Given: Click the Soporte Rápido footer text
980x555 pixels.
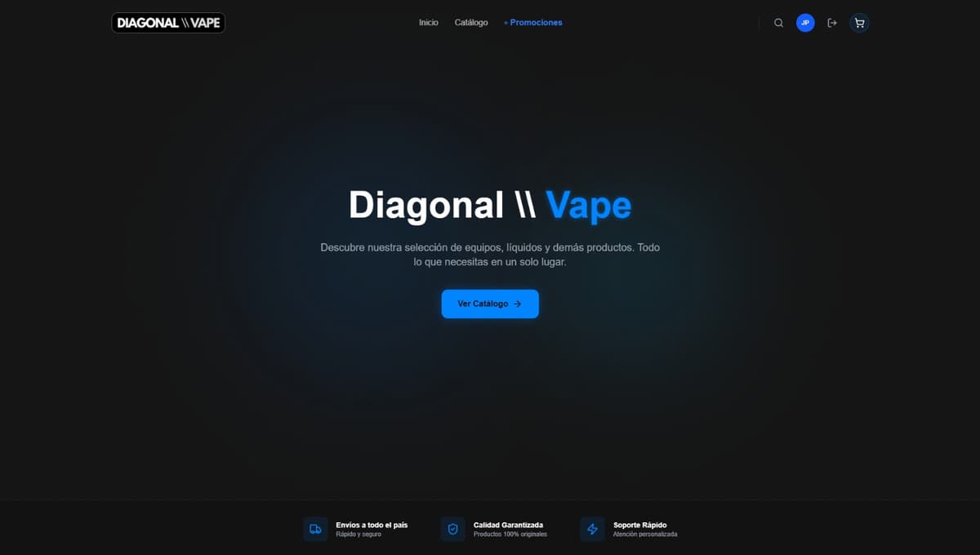Looking at the screenshot, I should pyautogui.click(x=640, y=525).
